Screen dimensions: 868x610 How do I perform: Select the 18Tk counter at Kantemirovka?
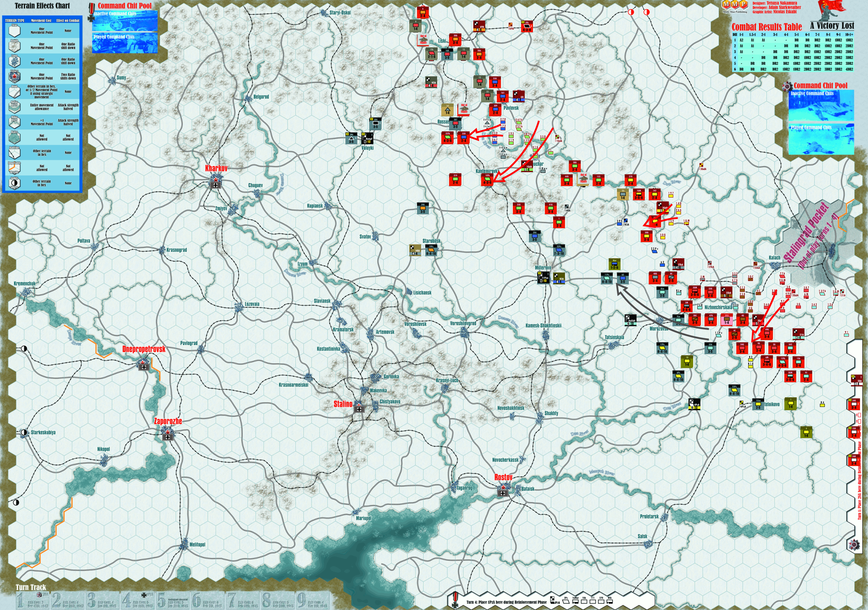(x=487, y=180)
